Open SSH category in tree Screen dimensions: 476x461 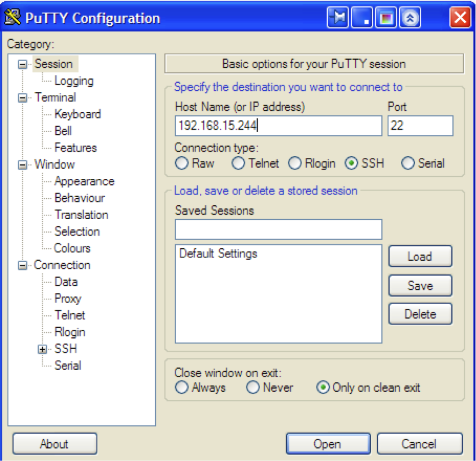tap(66, 349)
